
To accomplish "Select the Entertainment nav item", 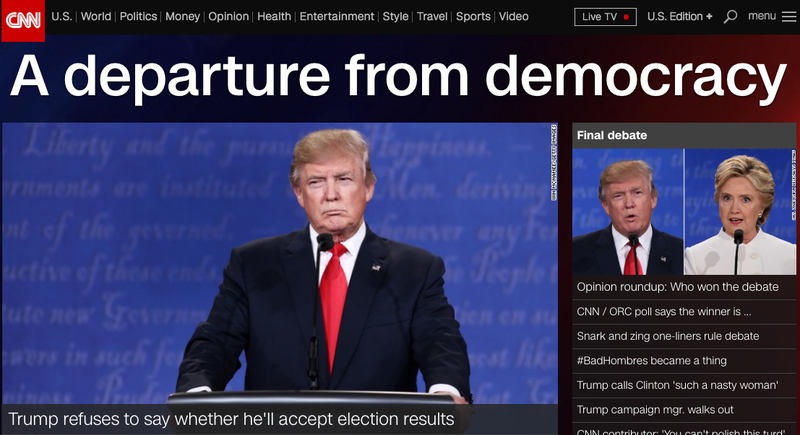I will coord(337,16).
